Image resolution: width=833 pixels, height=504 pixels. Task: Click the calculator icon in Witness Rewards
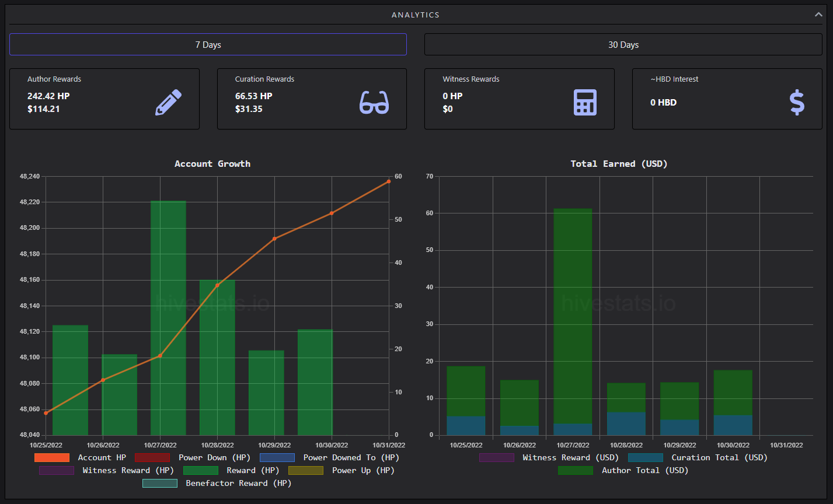point(585,102)
